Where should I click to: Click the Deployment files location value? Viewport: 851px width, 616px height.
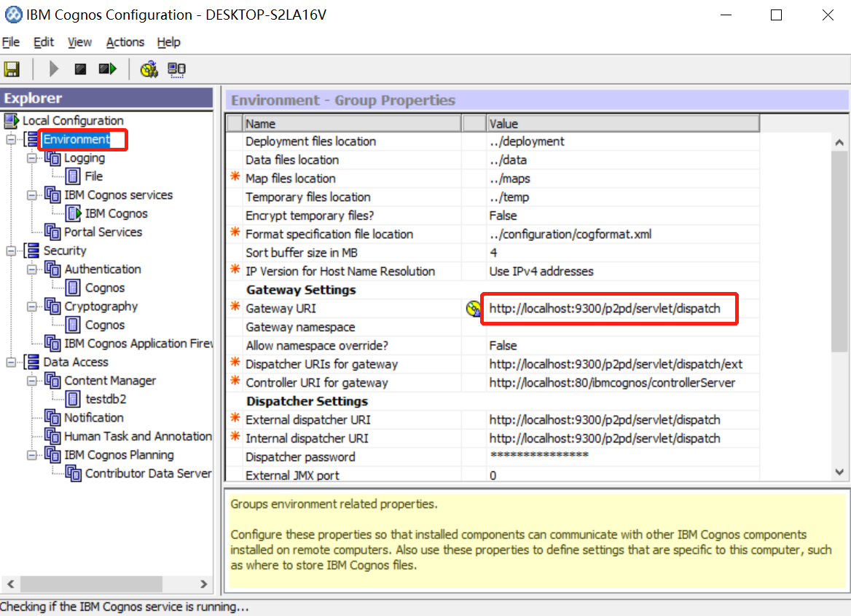tap(623, 141)
